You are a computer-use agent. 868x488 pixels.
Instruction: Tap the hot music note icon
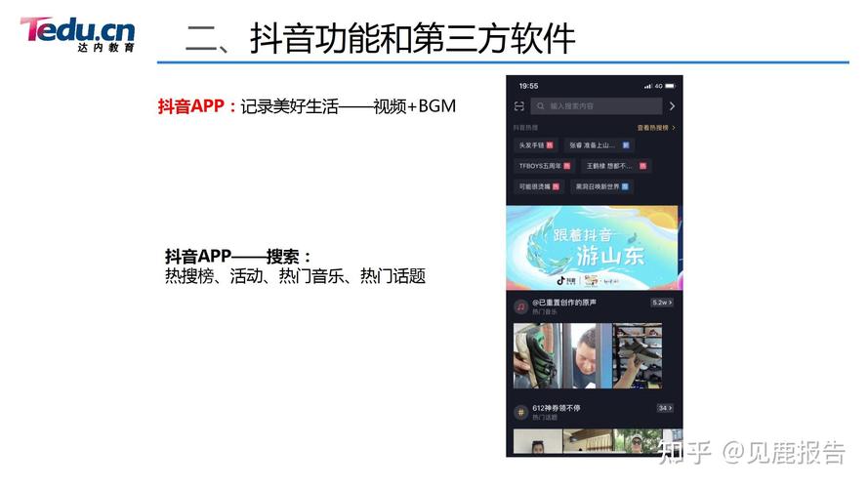coord(521,306)
